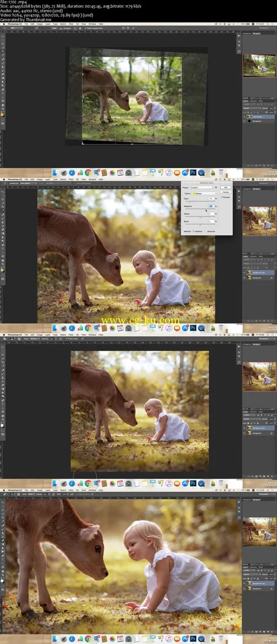Click the QuickTime icon in the bottom frame Dock

pyautogui.click(x=201, y=639)
